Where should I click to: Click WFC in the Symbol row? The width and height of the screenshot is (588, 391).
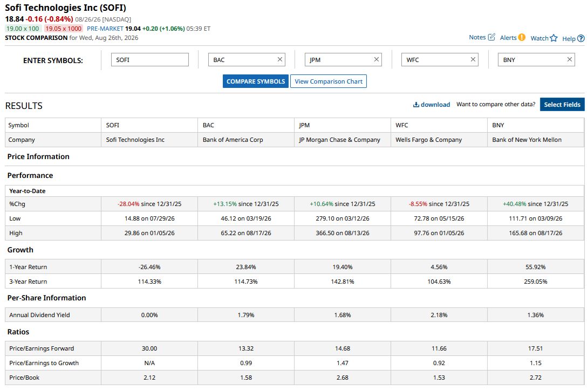[402, 125]
